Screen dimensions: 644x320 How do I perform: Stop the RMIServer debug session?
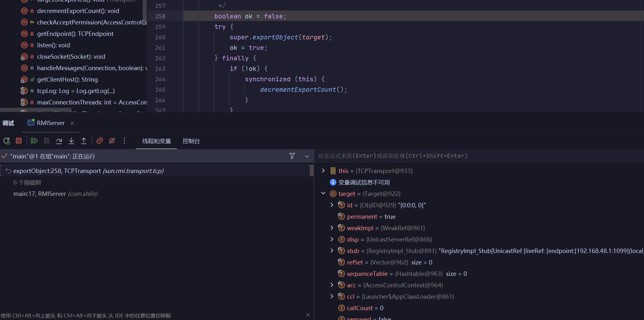point(19,141)
